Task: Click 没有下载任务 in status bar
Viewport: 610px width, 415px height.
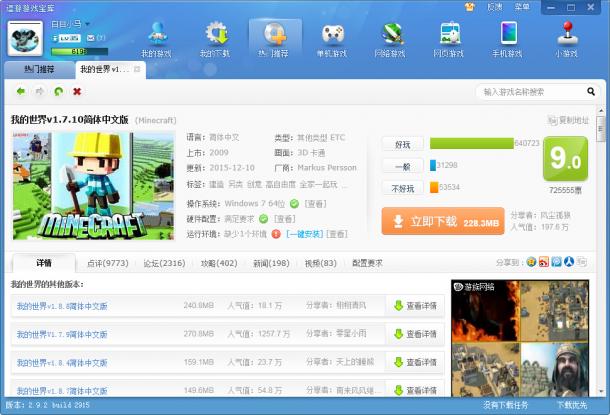Action: pyautogui.click(x=505, y=405)
